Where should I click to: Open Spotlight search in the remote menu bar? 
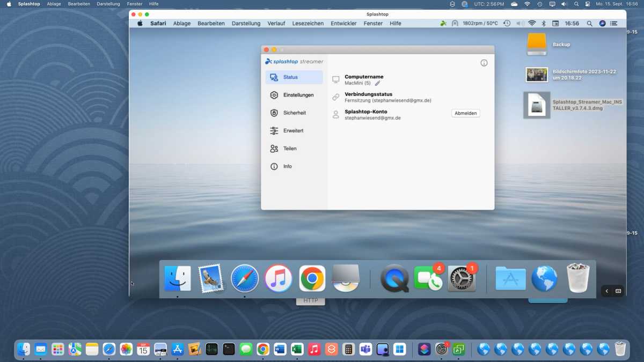point(589,23)
